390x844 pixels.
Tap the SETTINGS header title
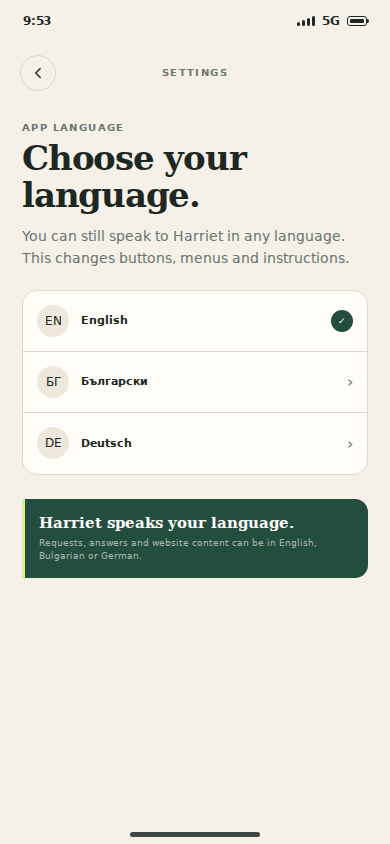tap(195, 73)
